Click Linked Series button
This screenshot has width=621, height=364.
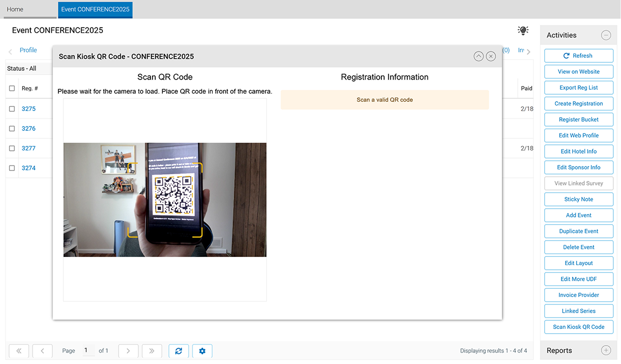click(579, 311)
